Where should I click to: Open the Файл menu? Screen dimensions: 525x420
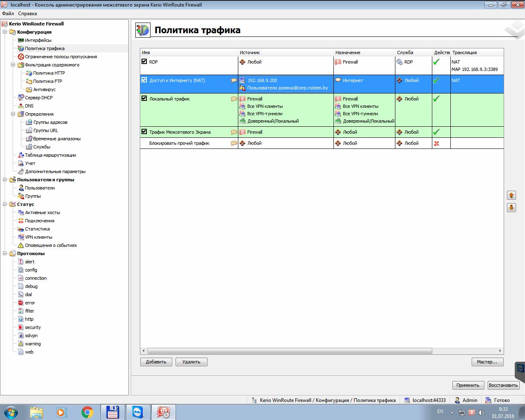tap(8, 14)
